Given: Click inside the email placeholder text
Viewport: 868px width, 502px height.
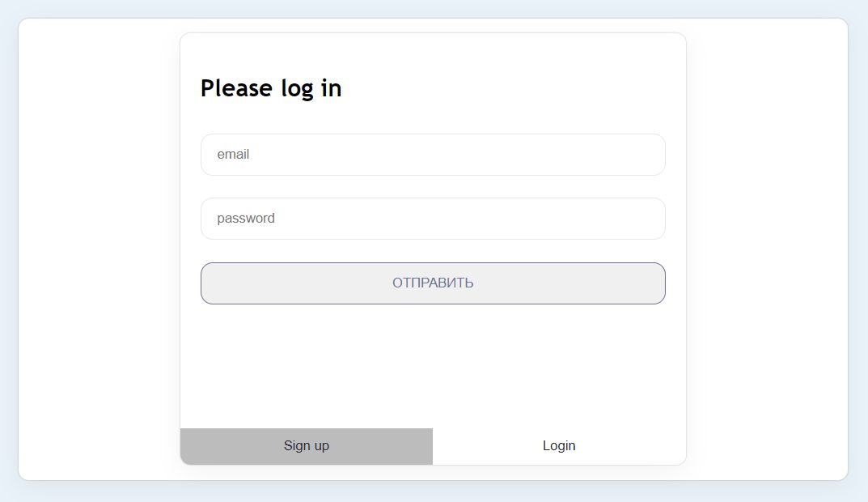Looking at the screenshot, I should click(232, 154).
